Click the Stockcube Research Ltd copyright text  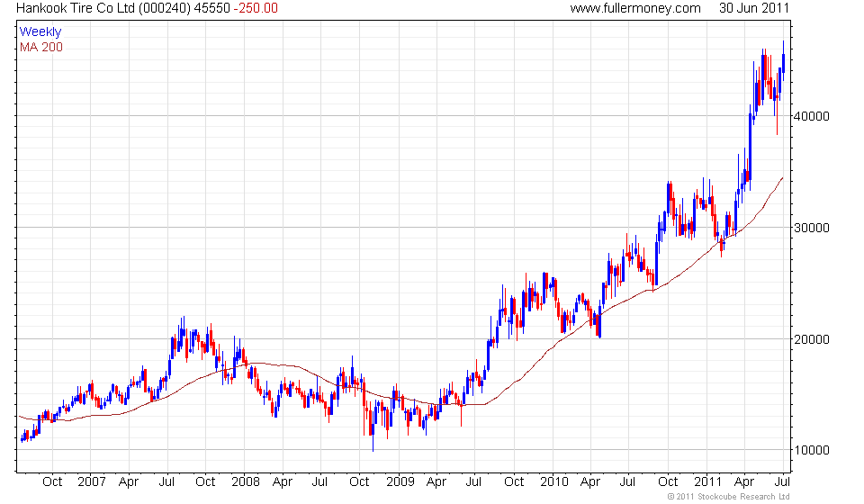coord(728,497)
